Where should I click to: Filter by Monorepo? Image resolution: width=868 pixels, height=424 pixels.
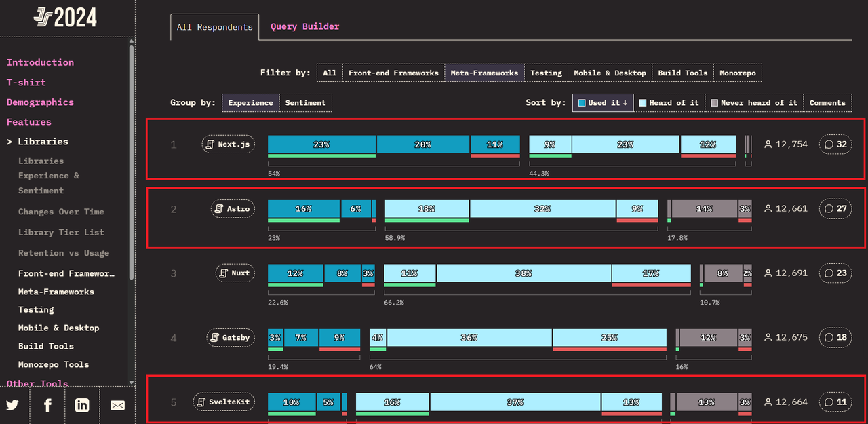tap(738, 73)
